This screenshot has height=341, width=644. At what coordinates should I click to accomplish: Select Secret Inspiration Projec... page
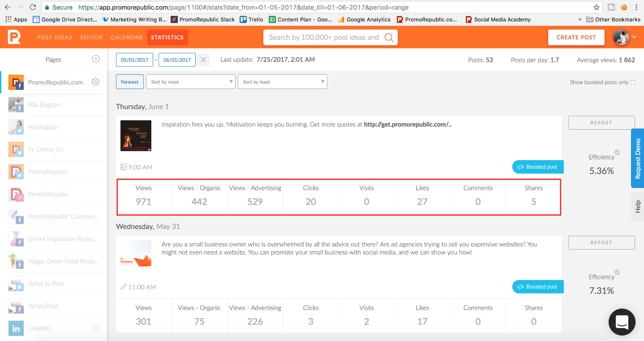click(54, 239)
